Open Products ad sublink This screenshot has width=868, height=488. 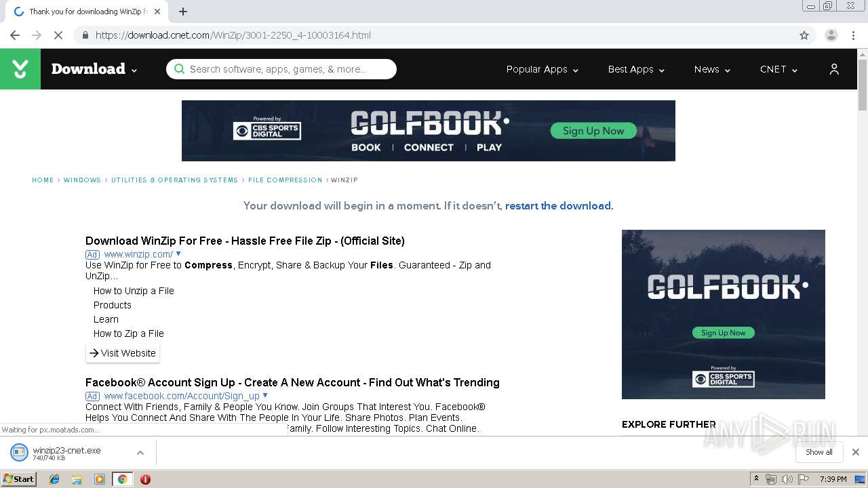coord(113,305)
